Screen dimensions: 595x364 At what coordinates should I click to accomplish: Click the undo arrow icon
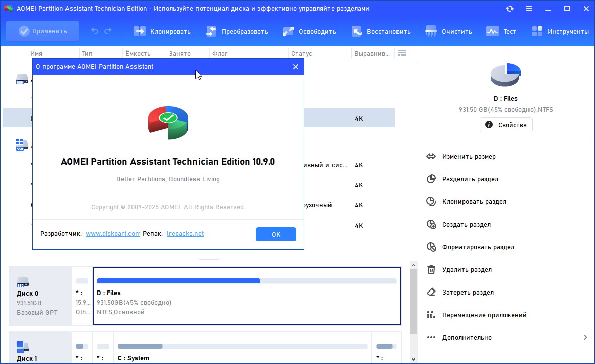tap(95, 31)
